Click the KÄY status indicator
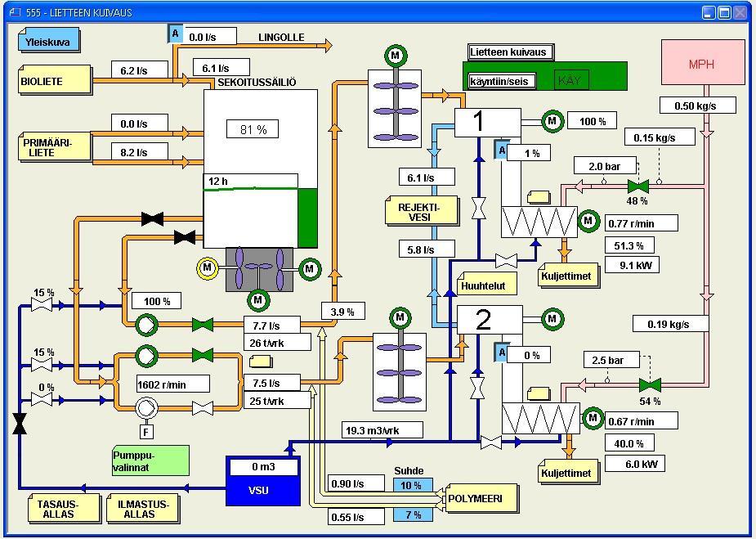756x539 pixels. tap(571, 80)
